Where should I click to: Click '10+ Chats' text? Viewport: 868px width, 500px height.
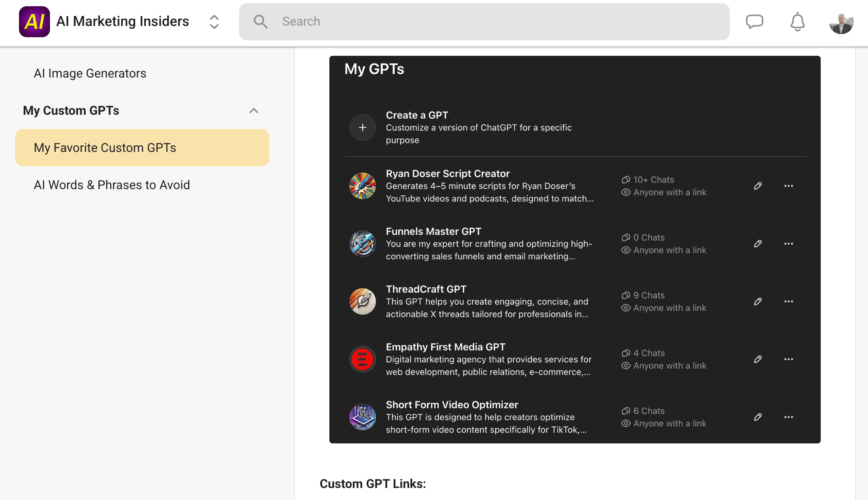[654, 180]
